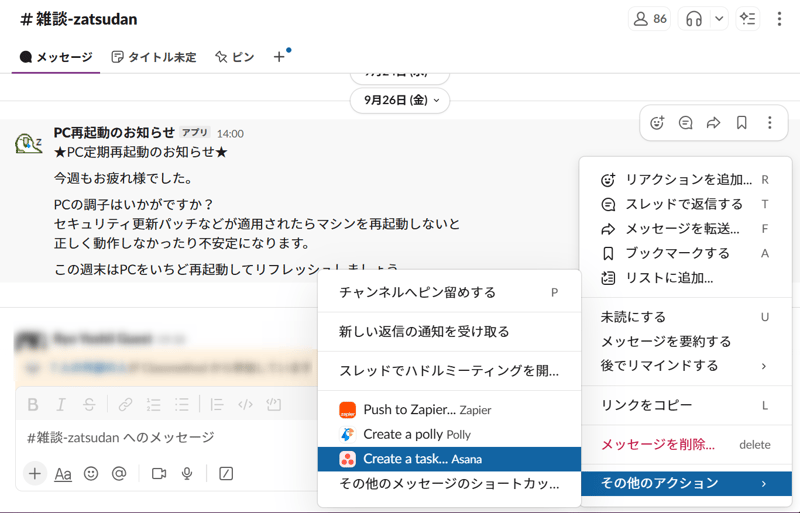Click the microphone record audio icon
Image resolution: width=800 pixels, height=513 pixels.
point(187,473)
